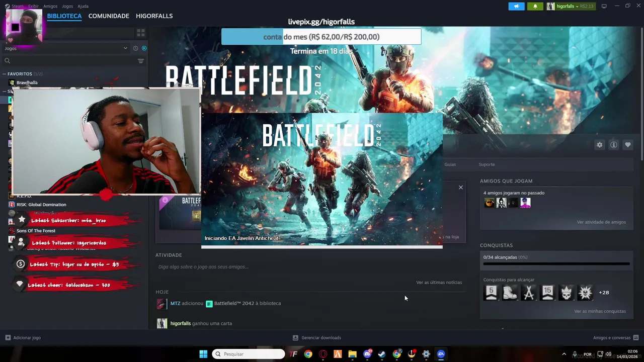The image size is (644, 362).
Task: Open Ver as últimas notícias link
Action: pos(439,283)
